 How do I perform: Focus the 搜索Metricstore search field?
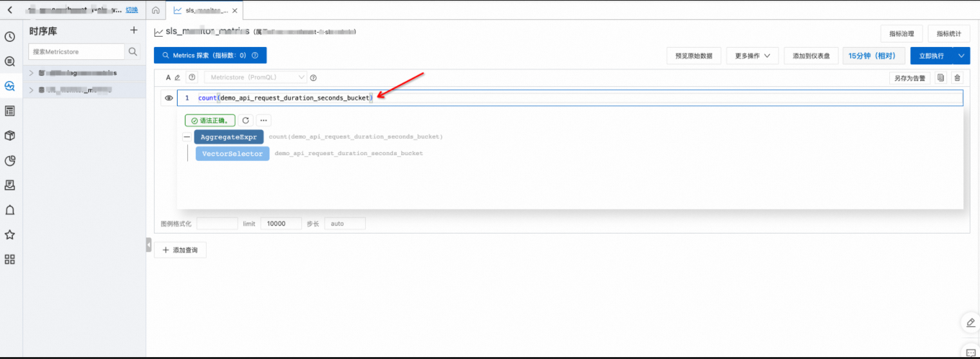[x=77, y=51]
